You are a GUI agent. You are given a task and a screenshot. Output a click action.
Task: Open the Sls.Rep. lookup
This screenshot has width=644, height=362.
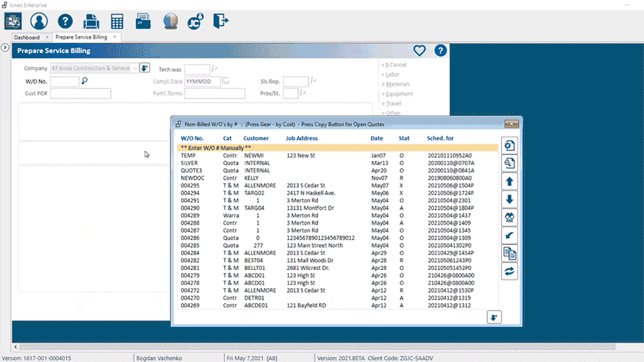[x=313, y=81]
